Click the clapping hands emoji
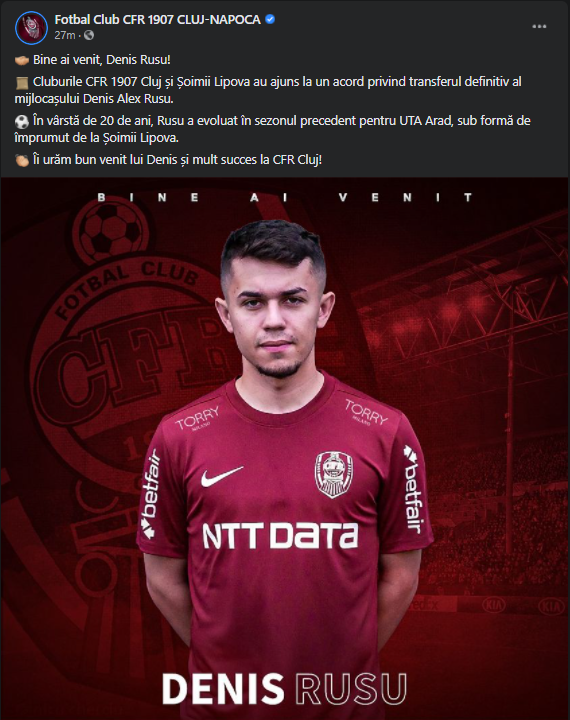570x720 pixels. [x=22, y=160]
